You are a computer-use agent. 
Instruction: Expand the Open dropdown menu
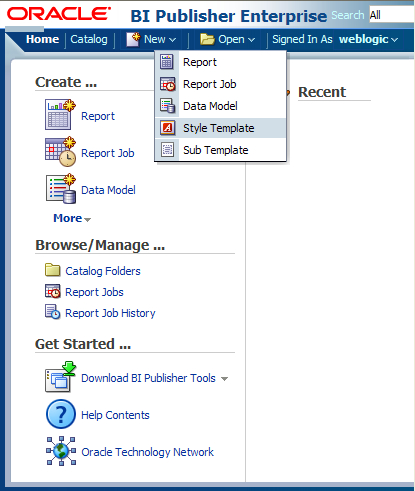(228, 39)
